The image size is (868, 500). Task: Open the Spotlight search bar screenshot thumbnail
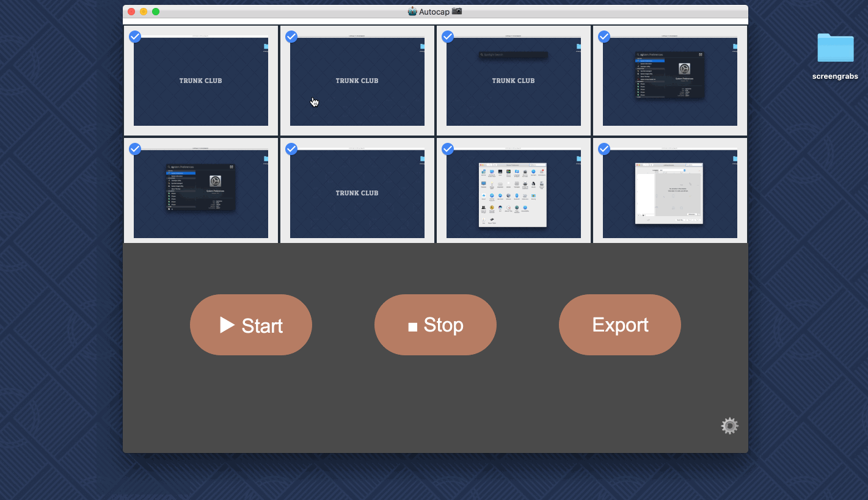[x=514, y=81]
